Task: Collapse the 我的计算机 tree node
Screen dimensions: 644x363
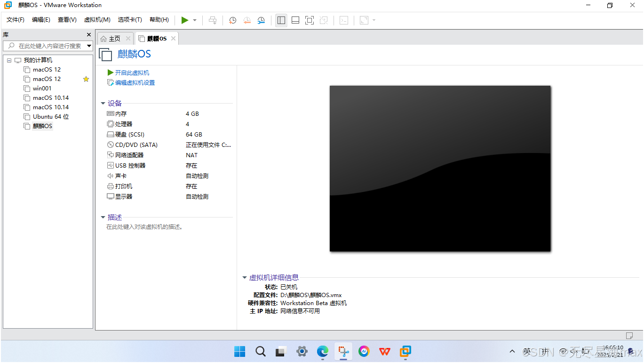Action: tap(9, 60)
